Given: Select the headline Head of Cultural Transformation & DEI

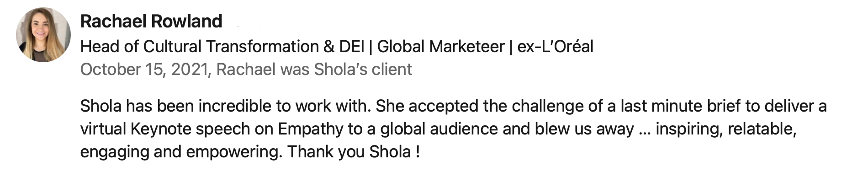Looking at the screenshot, I should pos(222,46).
